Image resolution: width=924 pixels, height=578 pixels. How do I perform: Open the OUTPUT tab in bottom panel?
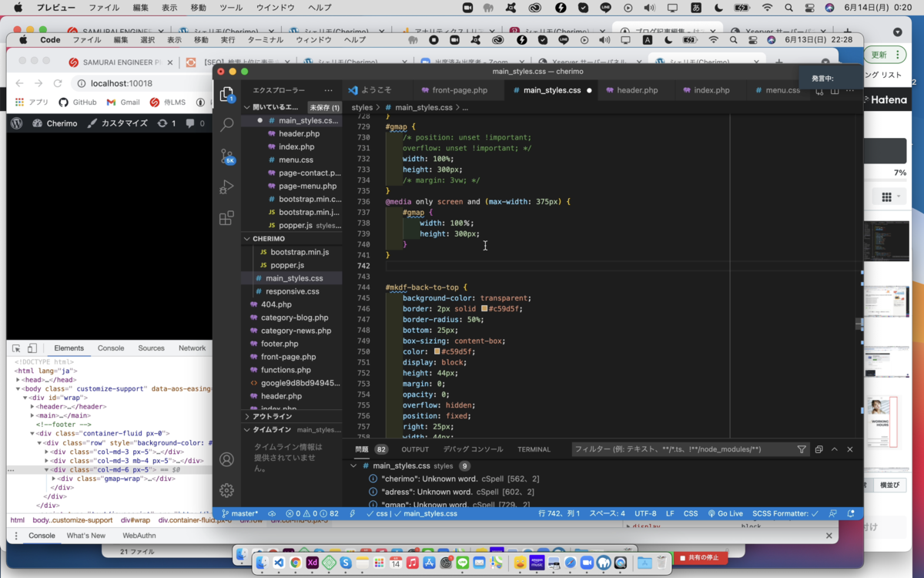pos(414,449)
